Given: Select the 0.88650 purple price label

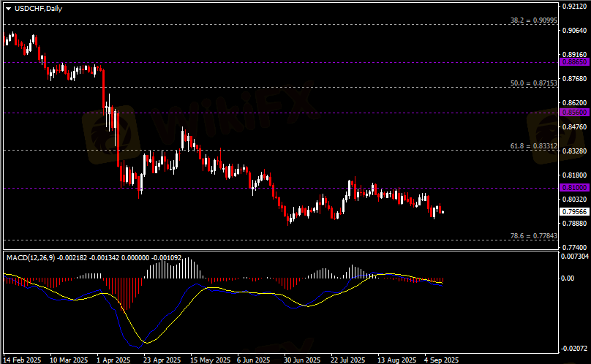Looking at the screenshot, I should pos(574,62).
